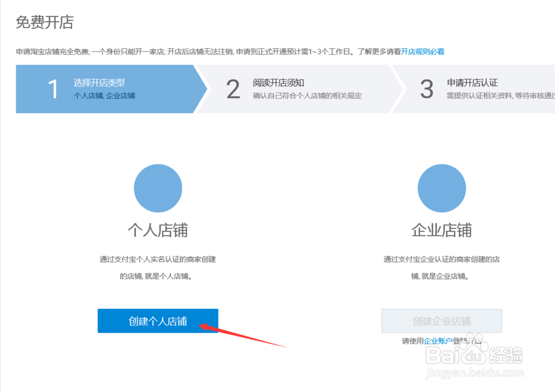Click the 个人店铺 heading
Image resolution: width=555 pixels, height=392 pixels.
click(x=158, y=230)
